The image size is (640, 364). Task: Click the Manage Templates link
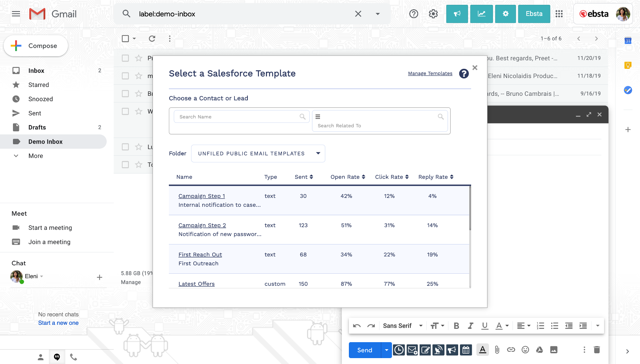[430, 74]
